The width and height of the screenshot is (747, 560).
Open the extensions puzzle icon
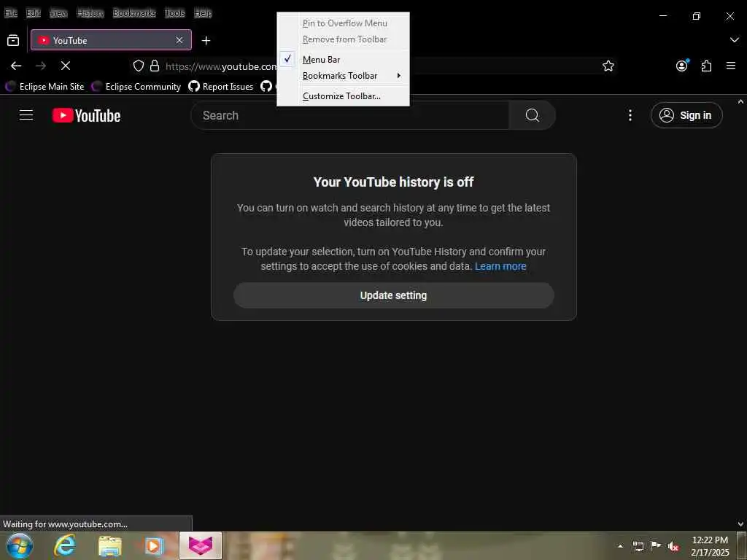click(x=706, y=66)
